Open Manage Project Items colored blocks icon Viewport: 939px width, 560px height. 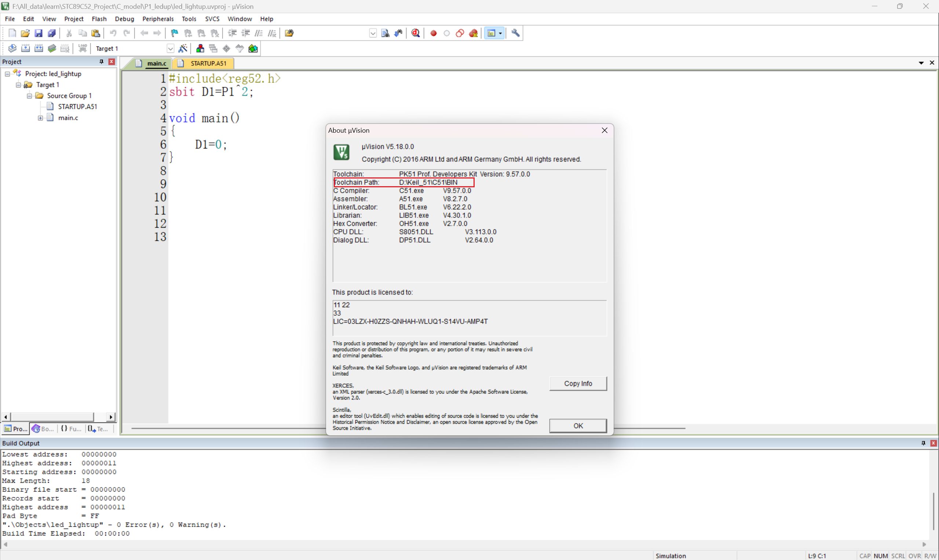[200, 48]
